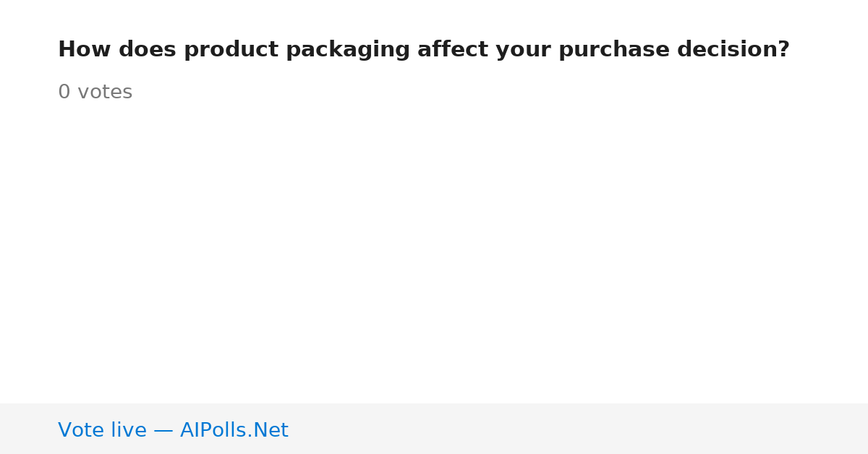Click the dash between Vote live and AIPolls.Net
The image size is (868, 454).
[163, 431]
